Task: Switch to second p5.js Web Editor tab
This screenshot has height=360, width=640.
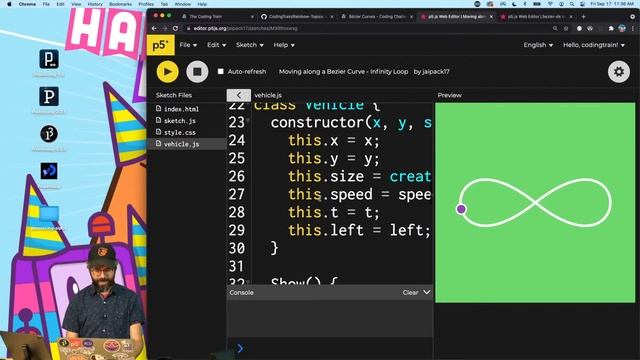Action: click(x=535, y=17)
